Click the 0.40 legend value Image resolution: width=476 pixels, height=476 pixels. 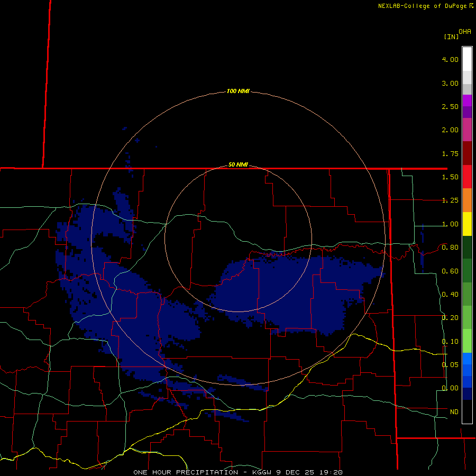[x=450, y=295]
